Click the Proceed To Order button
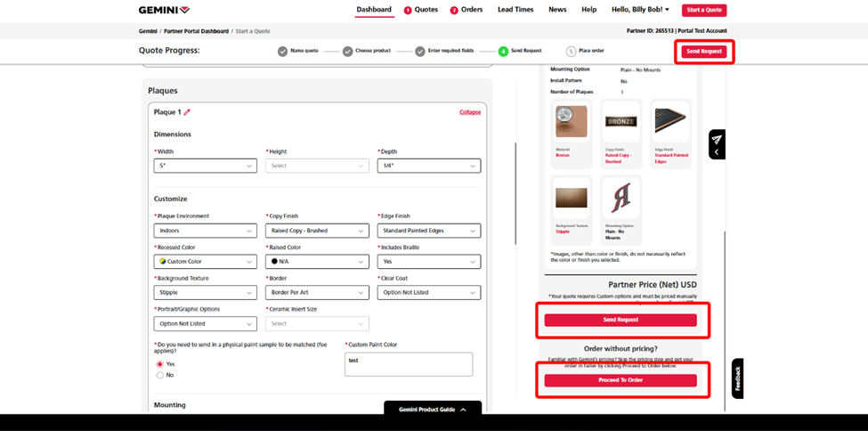868x431 pixels. coord(621,380)
